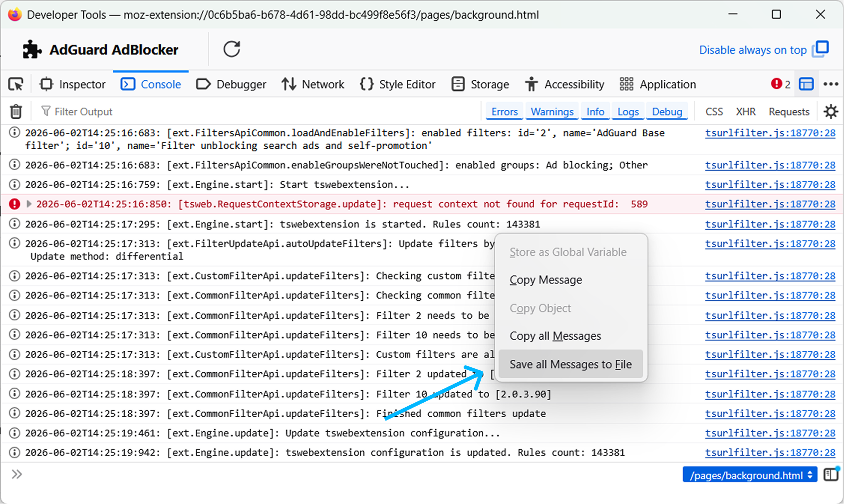Open the Storage tab
Viewport: 844px width, 504px height.
[480, 84]
